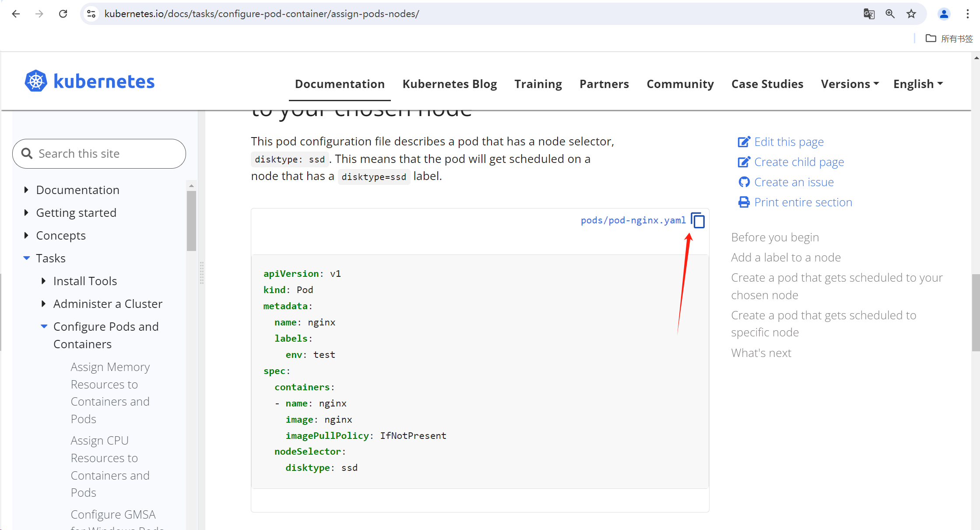Viewport: 980px width, 530px height.
Task: Focus the Search this site field
Action: tap(99, 153)
